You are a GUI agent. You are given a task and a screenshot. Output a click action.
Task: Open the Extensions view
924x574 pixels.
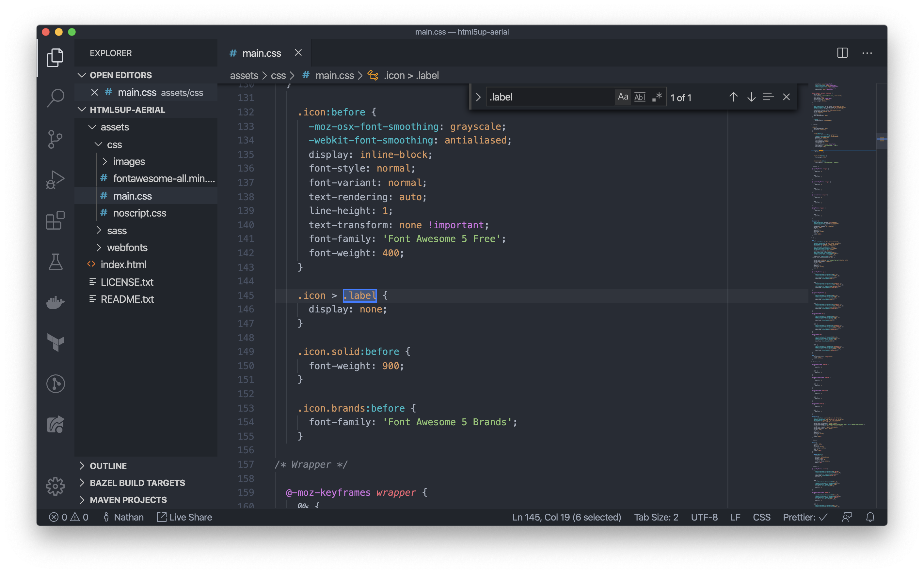coord(56,220)
